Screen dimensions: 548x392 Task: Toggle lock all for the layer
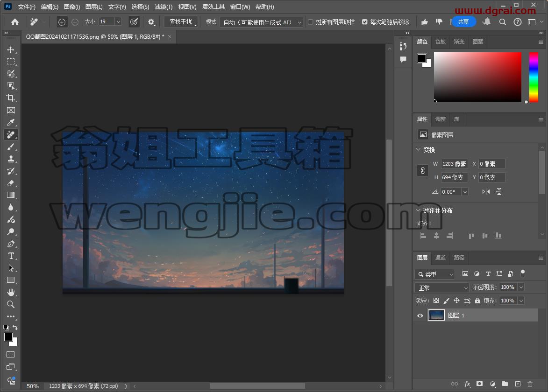[x=477, y=301]
